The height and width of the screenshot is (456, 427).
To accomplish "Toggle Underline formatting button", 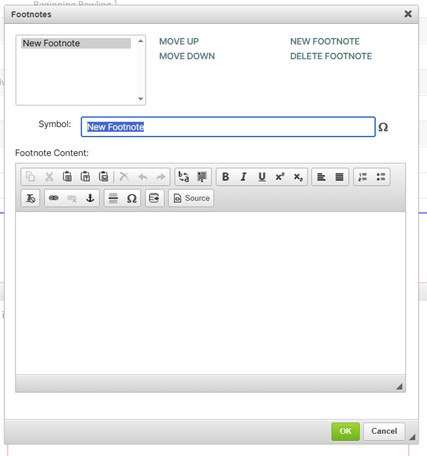I will pyautogui.click(x=262, y=177).
